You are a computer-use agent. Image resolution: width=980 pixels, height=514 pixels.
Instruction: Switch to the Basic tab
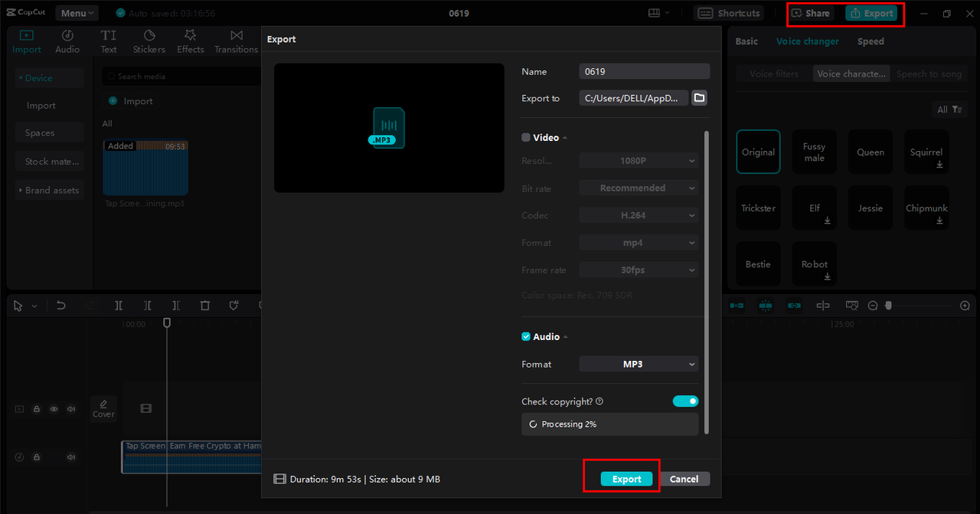(x=746, y=41)
